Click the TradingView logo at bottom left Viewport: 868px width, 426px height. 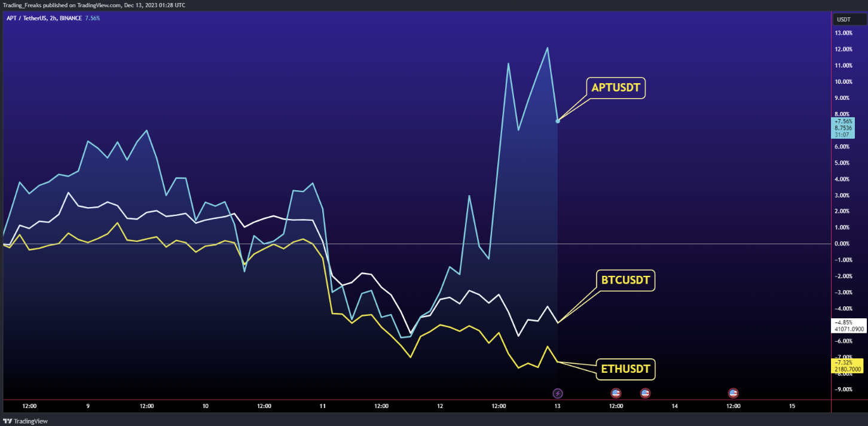pos(25,421)
